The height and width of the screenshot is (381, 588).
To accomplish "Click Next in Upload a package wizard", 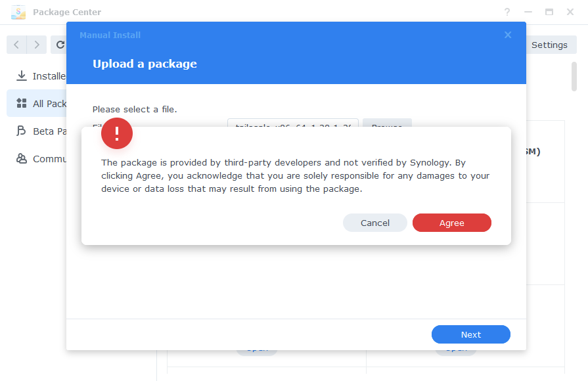I will click(x=471, y=334).
